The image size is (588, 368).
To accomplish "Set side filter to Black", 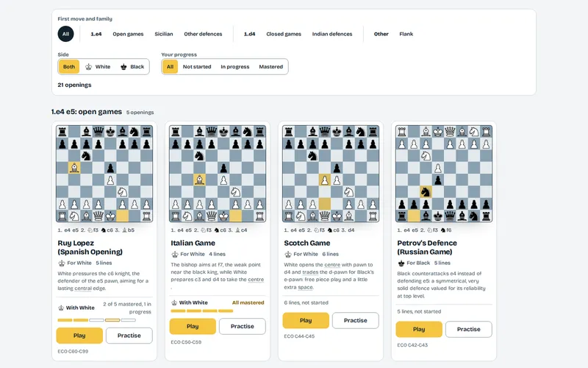I will point(132,66).
